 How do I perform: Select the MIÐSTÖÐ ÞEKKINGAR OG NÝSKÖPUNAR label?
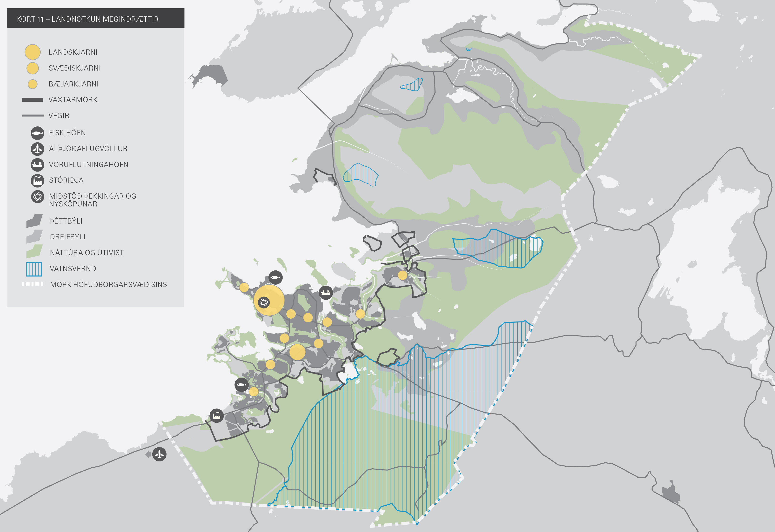[x=93, y=200]
